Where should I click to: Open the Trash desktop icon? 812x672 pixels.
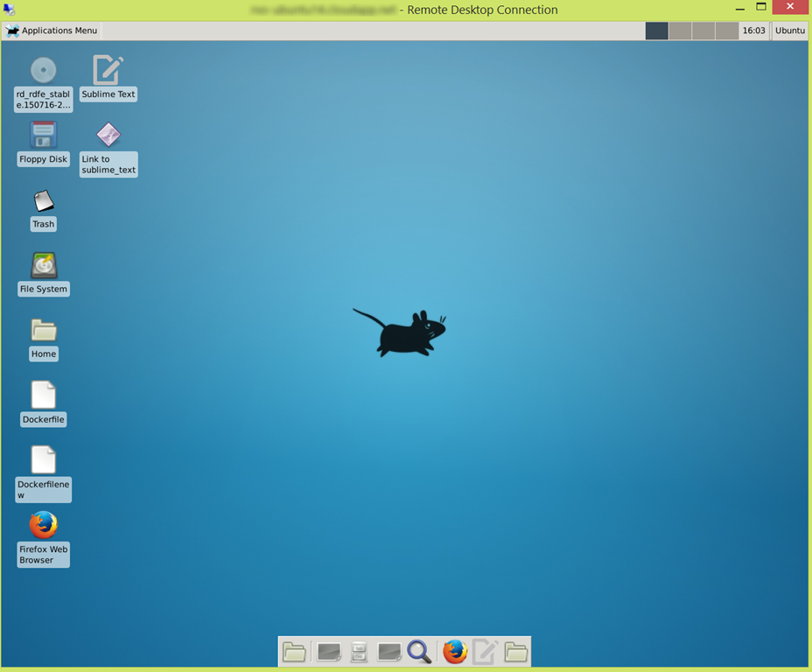(x=43, y=201)
